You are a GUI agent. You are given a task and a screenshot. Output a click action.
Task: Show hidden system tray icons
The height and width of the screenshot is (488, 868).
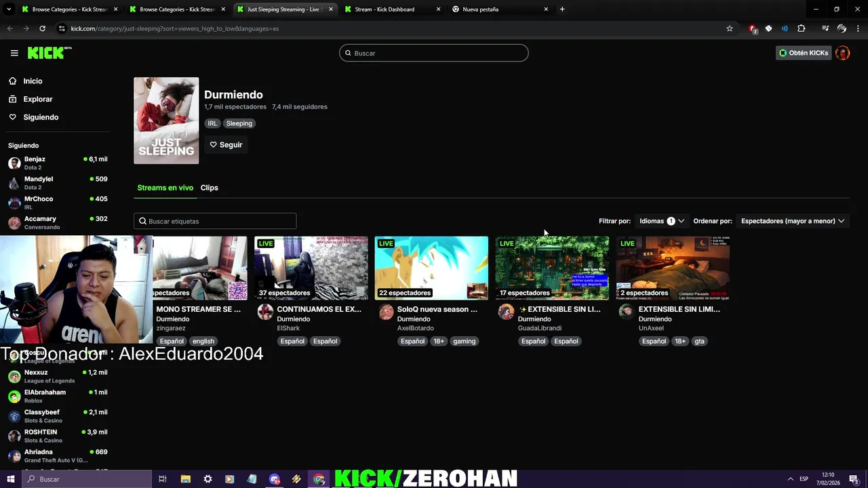[x=790, y=479]
